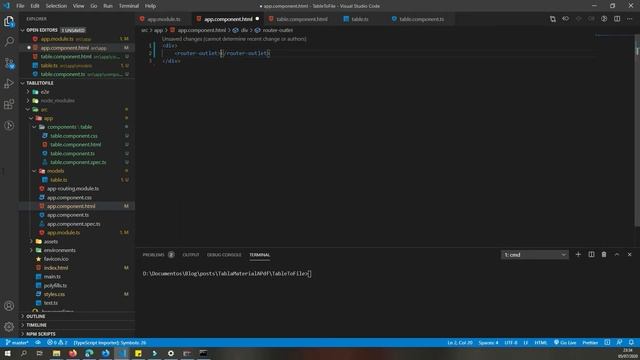
Task: Expand the environments folder
Action: pyautogui.click(x=31, y=250)
